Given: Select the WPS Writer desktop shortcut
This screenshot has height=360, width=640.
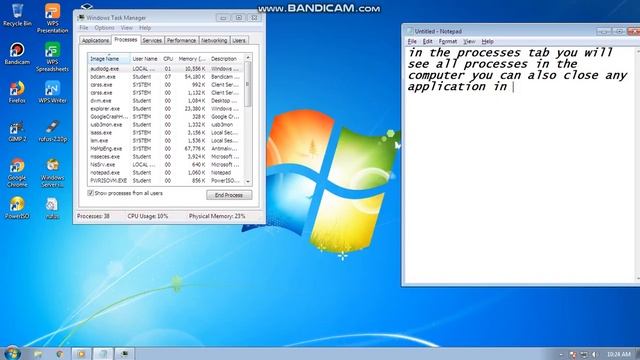Looking at the screenshot, I should [52, 92].
